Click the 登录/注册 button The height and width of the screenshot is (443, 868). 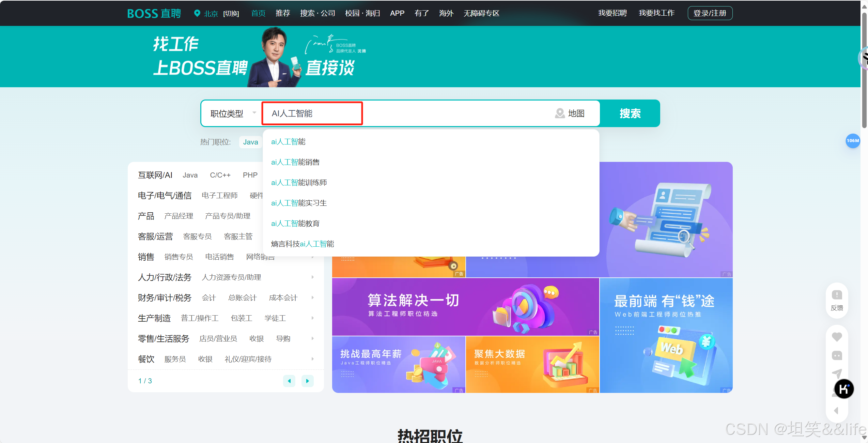(x=710, y=13)
